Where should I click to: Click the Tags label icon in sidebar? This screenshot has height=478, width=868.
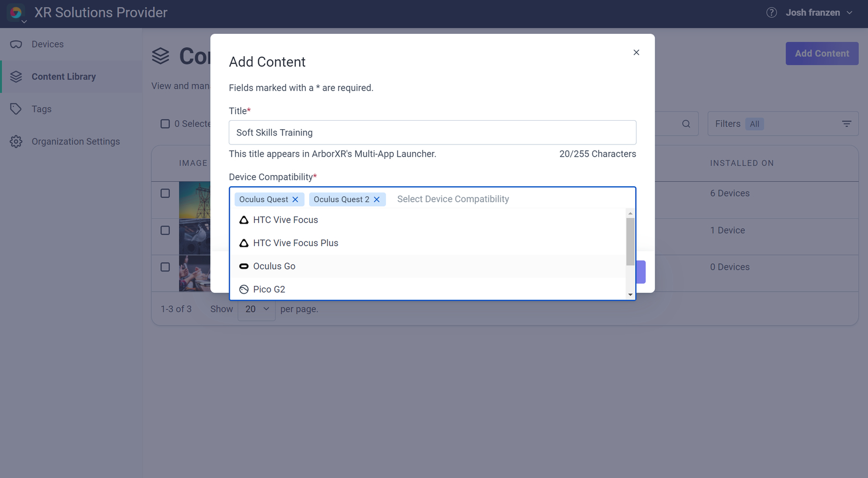point(16,109)
